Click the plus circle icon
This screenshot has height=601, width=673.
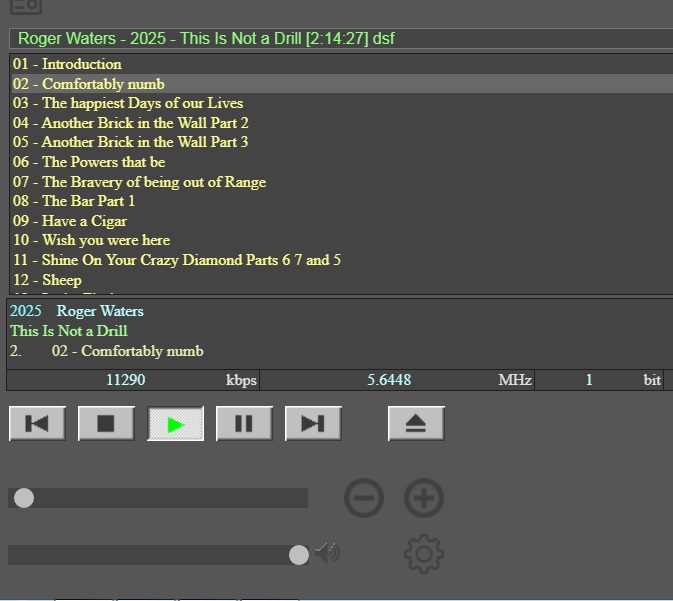[424, 498]
